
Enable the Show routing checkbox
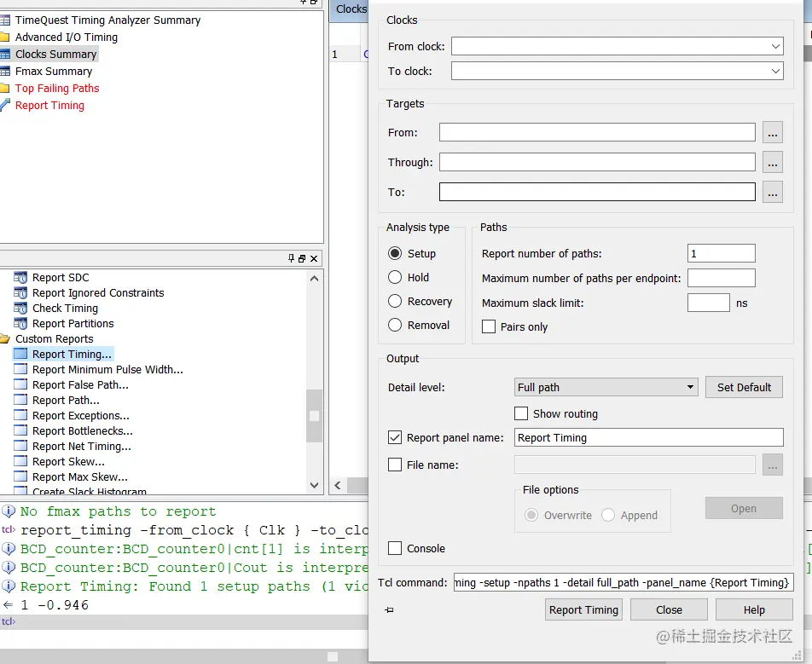521,413
